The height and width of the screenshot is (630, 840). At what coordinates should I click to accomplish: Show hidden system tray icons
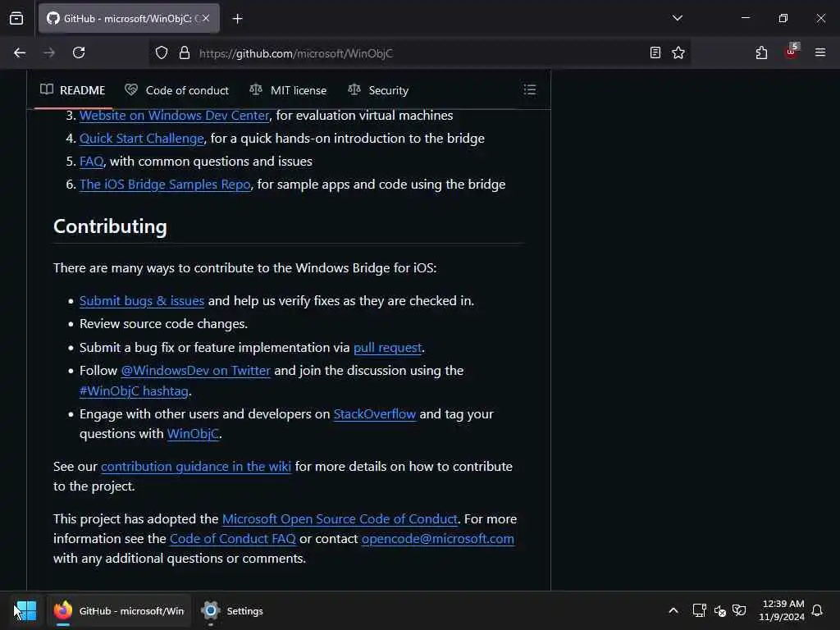coord(673,610)
